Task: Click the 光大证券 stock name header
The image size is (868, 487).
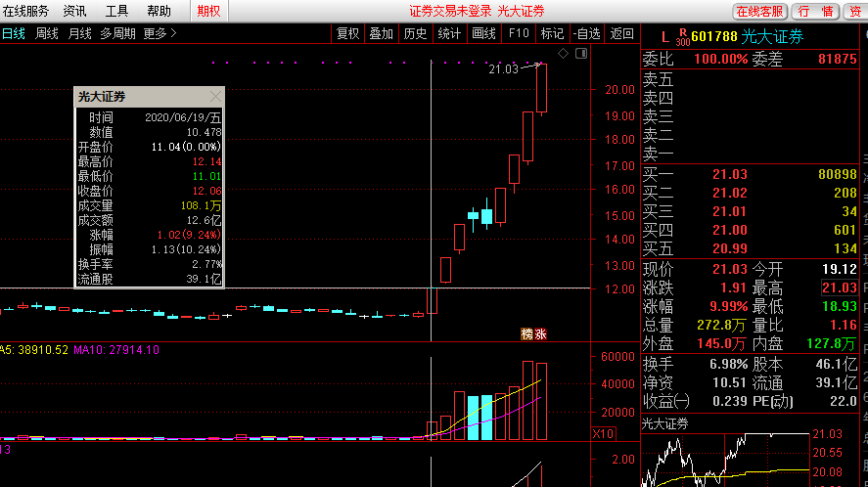Action: click(772, 36)
